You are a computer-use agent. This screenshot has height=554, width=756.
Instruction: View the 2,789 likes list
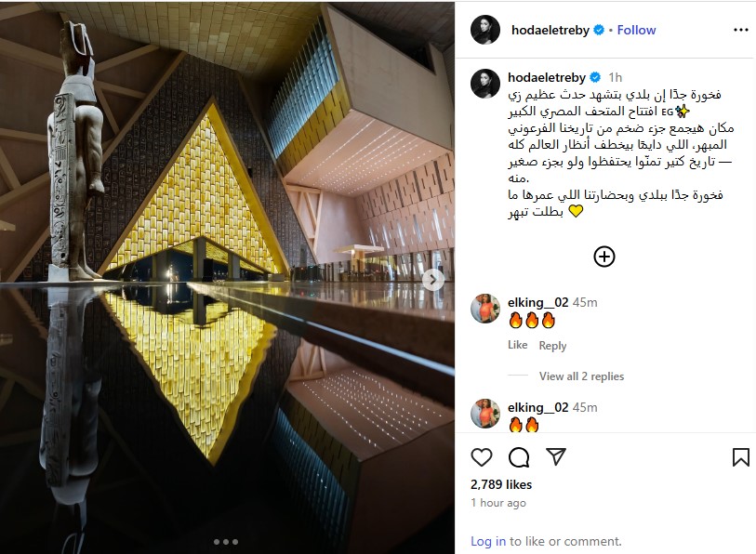501,484
